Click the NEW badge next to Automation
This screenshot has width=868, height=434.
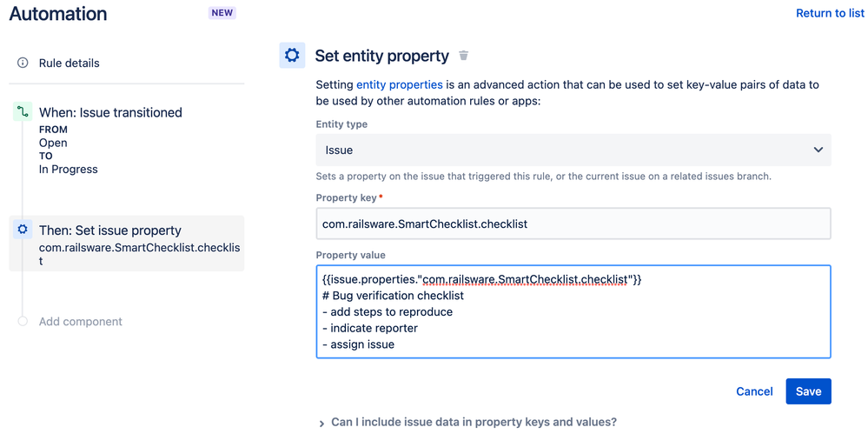coord(222,13)
